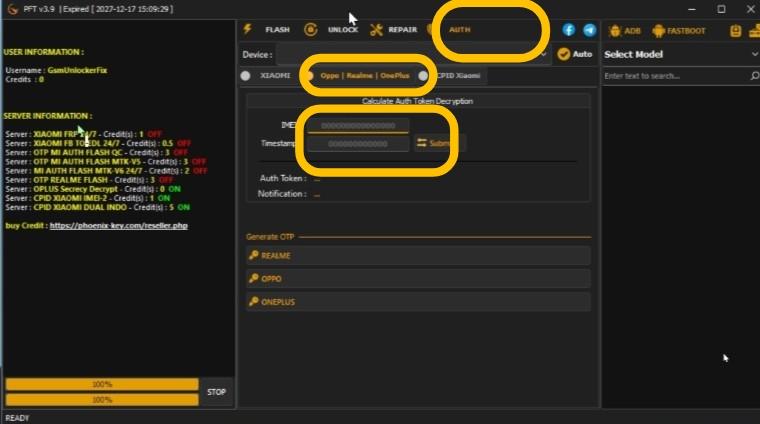Maximize the PFT window
Screen dimensions: 760x424
point(721,9)
